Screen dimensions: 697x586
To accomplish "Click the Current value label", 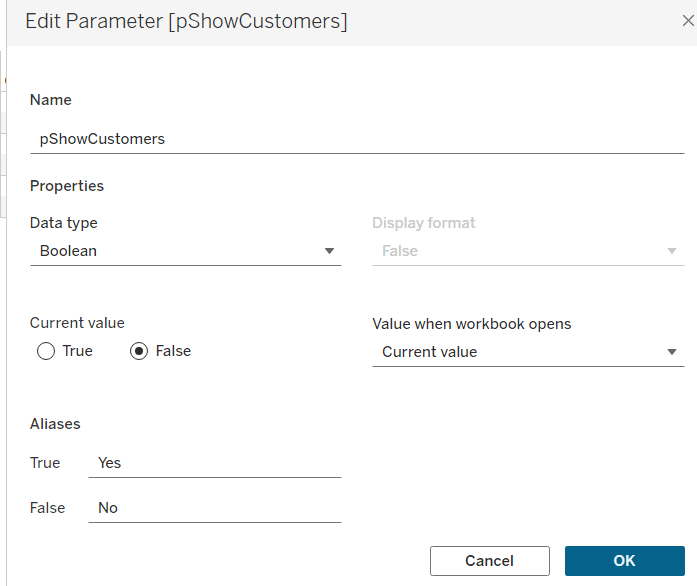I will (77, 323).
